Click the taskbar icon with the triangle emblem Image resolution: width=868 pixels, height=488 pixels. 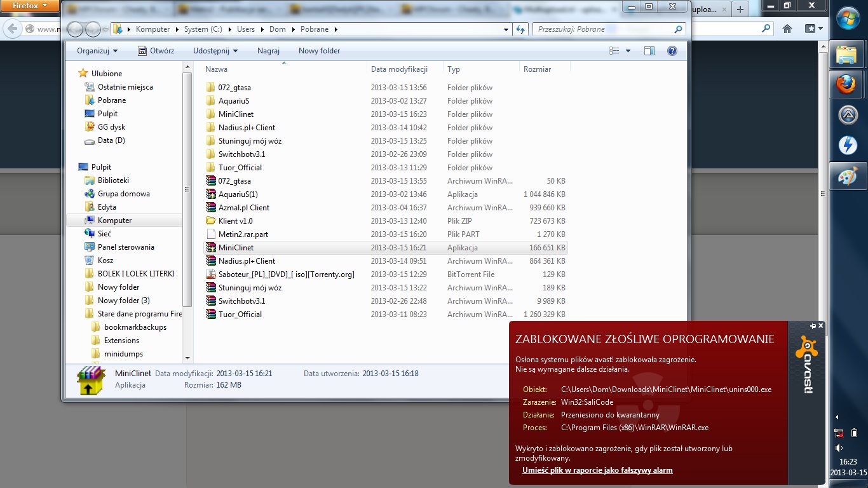848,115
